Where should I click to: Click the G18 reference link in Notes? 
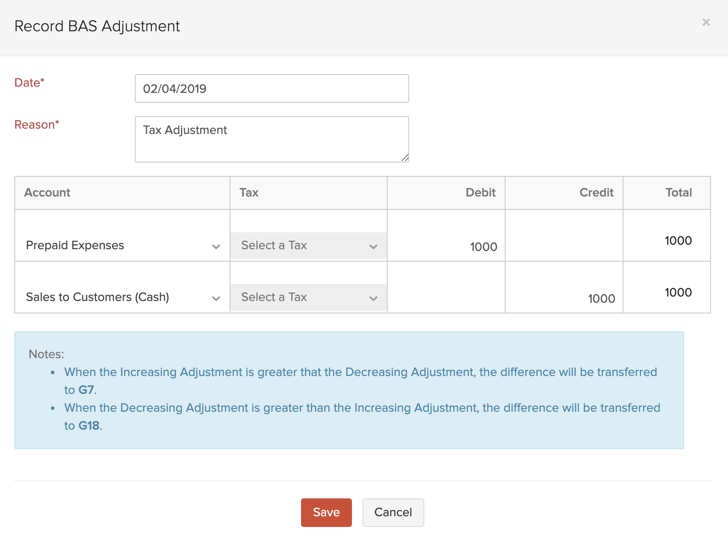click(x=89, y=425)
